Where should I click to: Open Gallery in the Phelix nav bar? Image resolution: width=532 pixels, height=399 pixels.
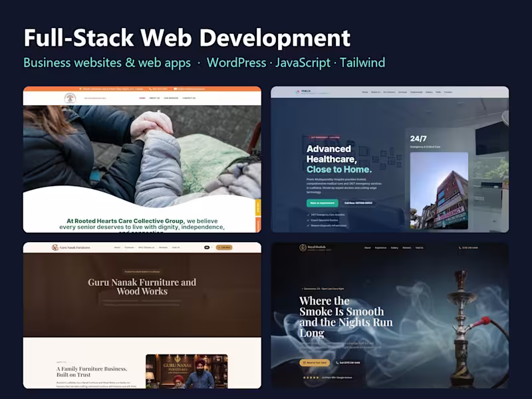pyautogui.click(x=429, y=92)
